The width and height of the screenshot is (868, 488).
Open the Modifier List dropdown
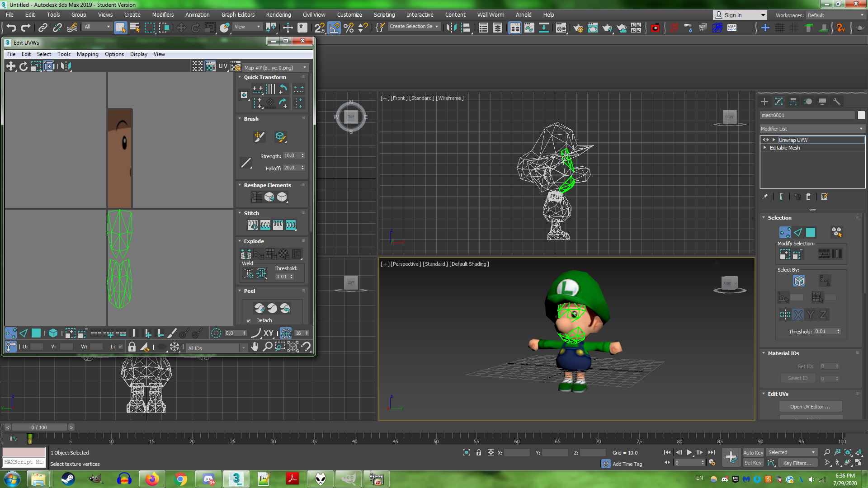812,129
